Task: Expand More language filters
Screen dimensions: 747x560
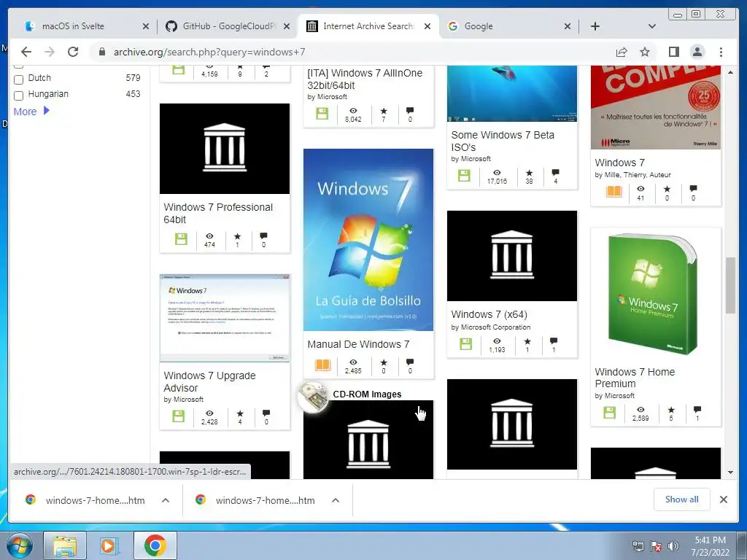Action: (31, 112)
